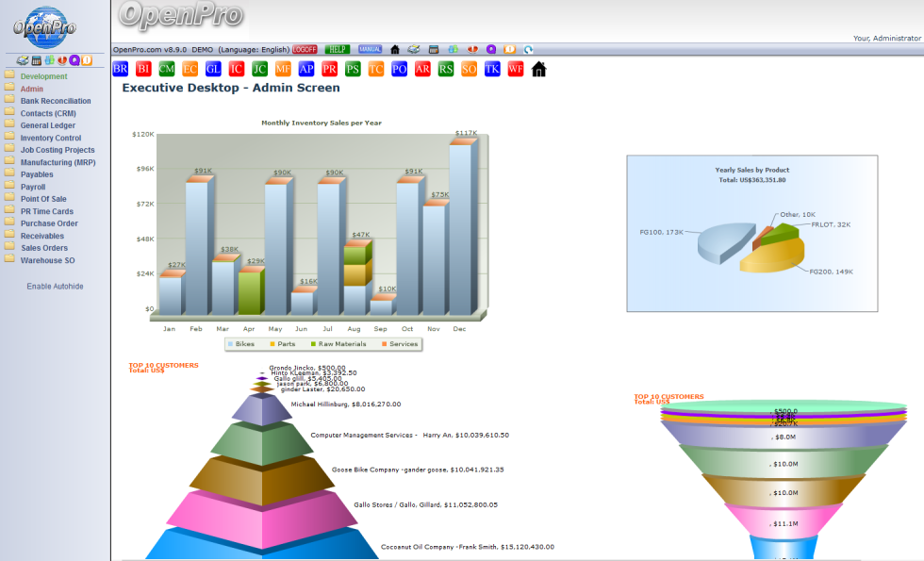Click the calculator icon in the sidebar
The width and height of the screenshot is (924, 561).
coord(36,59)
